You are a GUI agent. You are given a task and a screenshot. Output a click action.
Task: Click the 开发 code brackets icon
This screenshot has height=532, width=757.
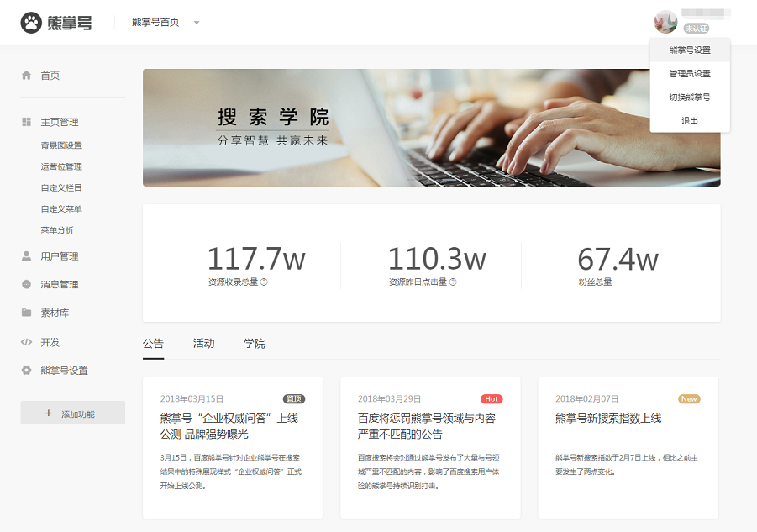[27, 342]
